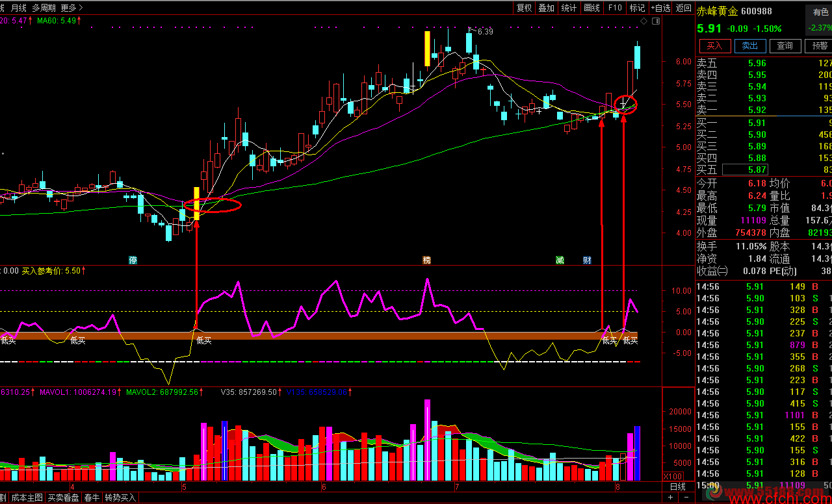Select the 多周期 multi-period view
Image resolution: width=832 pixels, height=504 pixels.
(x=44, y=8)
